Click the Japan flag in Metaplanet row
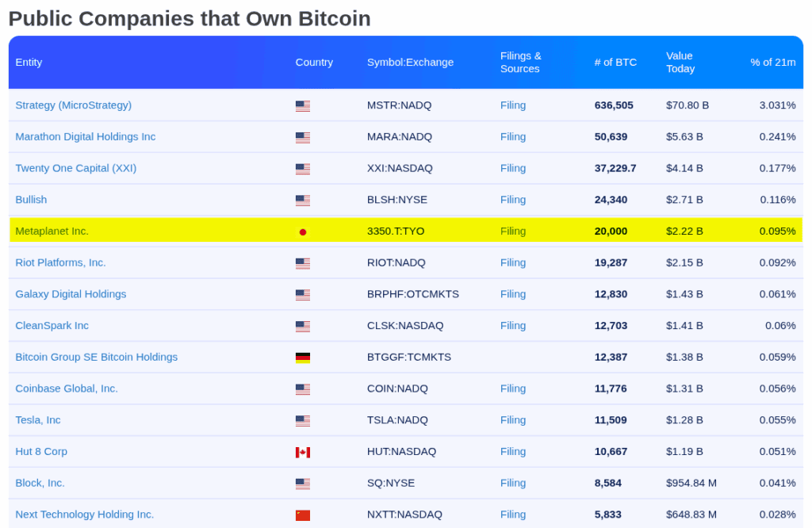812x528 pixels. (303, 232)
